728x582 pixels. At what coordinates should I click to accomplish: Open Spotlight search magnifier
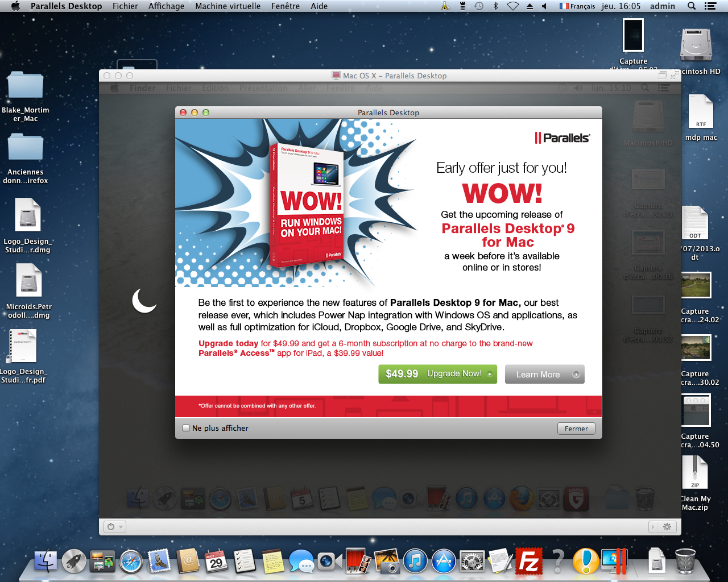(692, 6)
